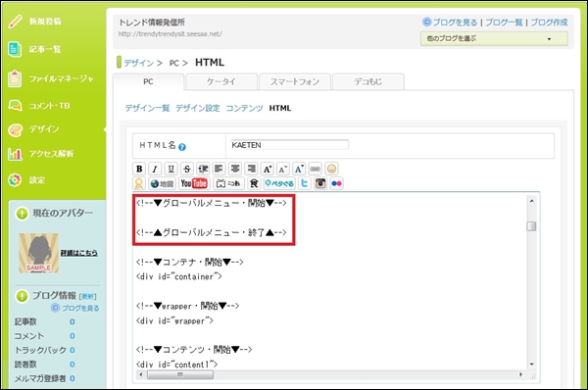Click the gold ribbon award icon

pos(139,183)
